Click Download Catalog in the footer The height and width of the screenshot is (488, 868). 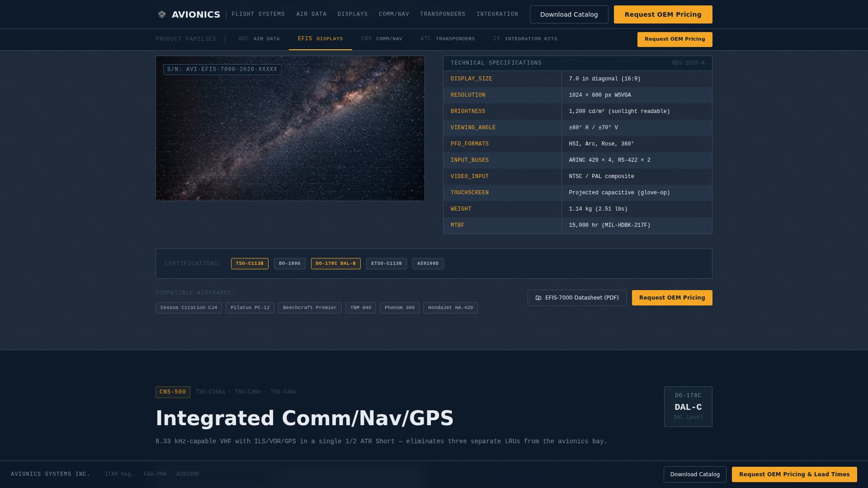[694, 474]
